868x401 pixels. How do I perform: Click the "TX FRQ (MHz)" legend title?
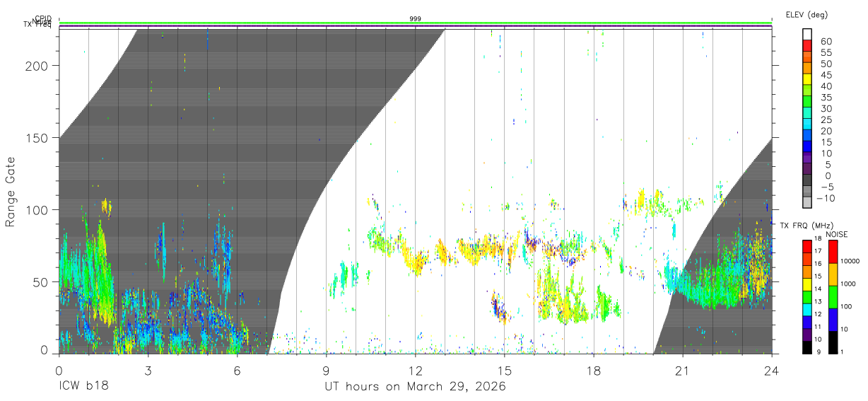click(807, 226)
